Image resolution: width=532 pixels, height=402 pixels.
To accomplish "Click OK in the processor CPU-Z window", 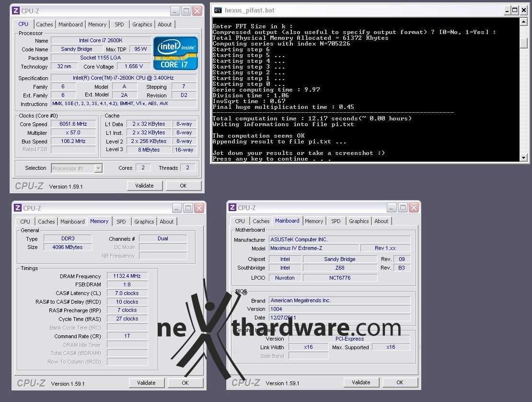I will (x=183, y=186).
